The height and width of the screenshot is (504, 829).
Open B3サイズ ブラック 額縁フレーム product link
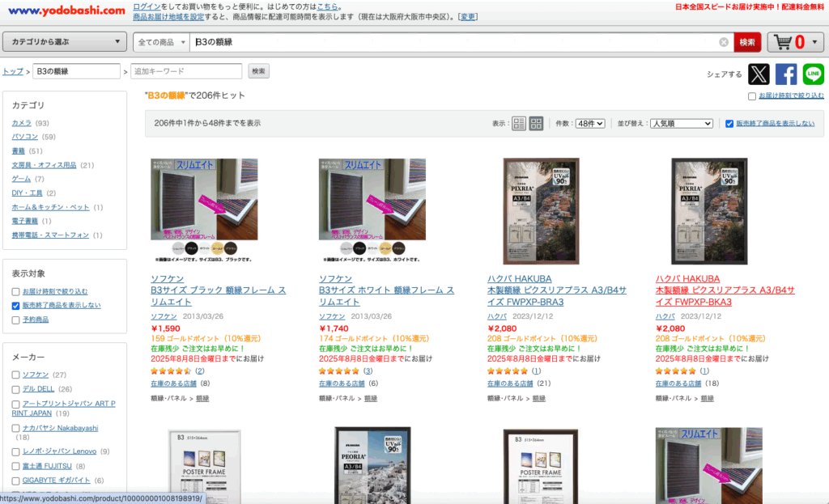coord(218,296)
